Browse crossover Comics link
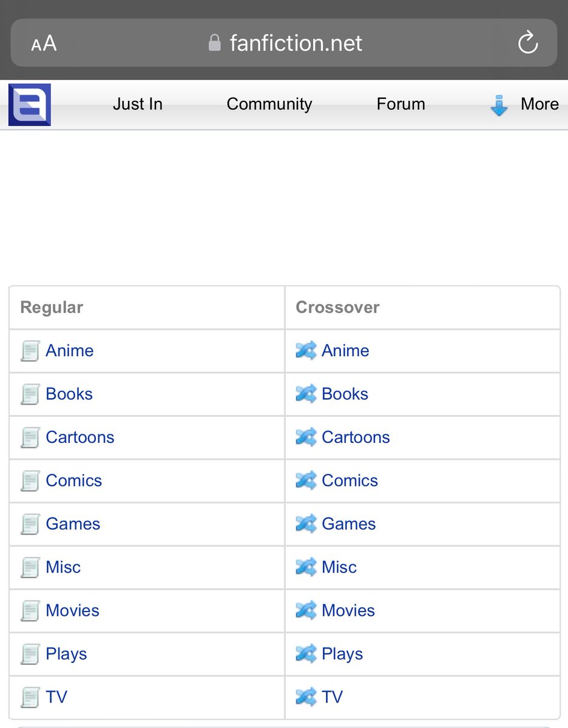The image size is (568, 728). pyautogui.click(x=350, y=481)
